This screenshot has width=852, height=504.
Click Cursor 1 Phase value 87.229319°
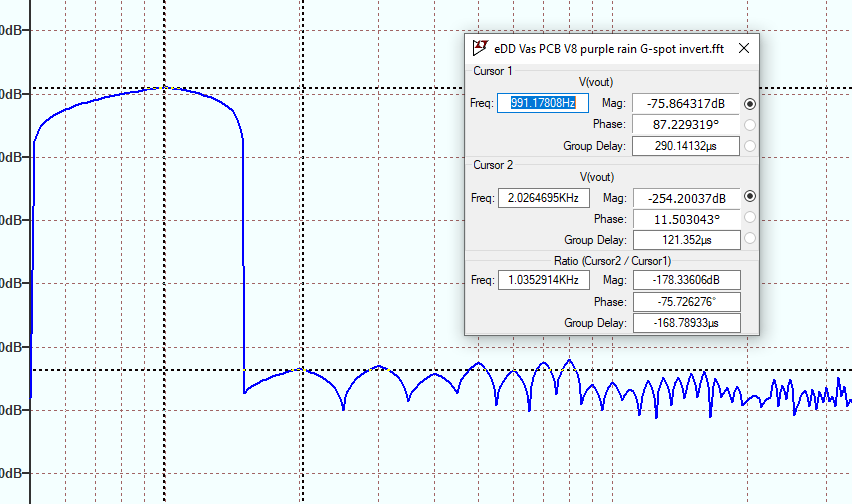click(x=686, y=125)
